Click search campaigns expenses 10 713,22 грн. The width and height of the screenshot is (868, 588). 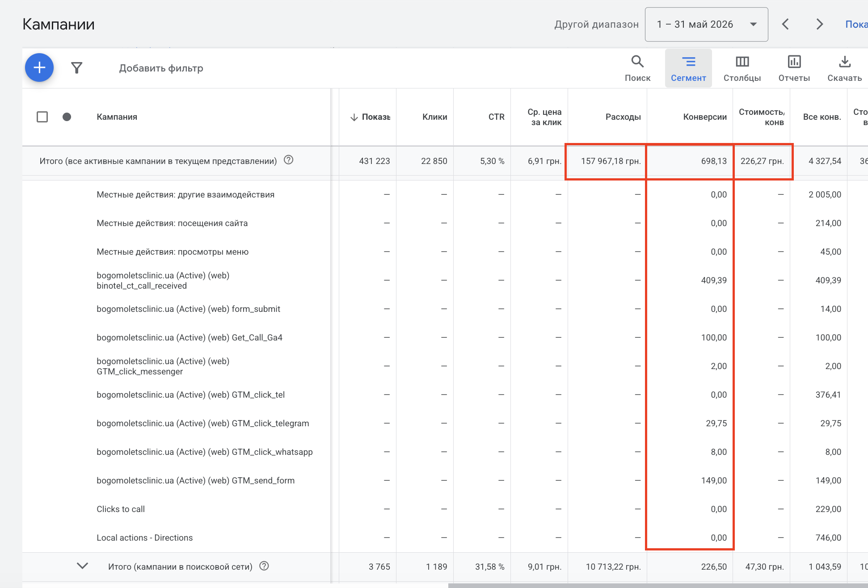click(x=613, y=567)
